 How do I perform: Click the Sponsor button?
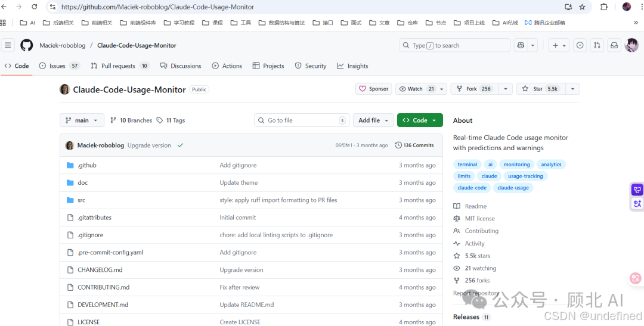click(x=374, y=89)
